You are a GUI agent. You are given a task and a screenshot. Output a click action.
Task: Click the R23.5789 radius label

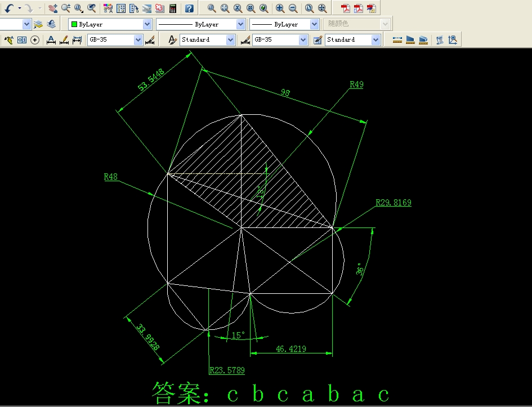pyautogui.click(x=227, y=370)
